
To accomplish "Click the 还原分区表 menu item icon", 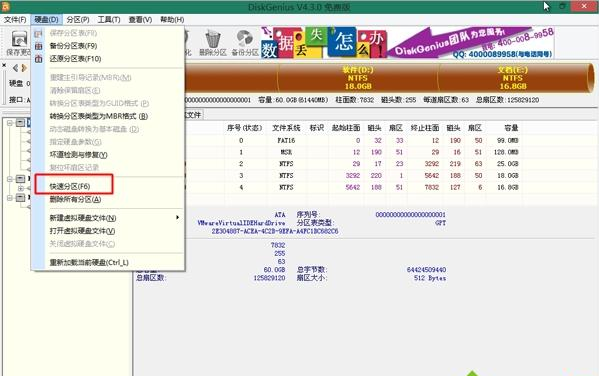I will pyautogui.click(x=39, y=59).
